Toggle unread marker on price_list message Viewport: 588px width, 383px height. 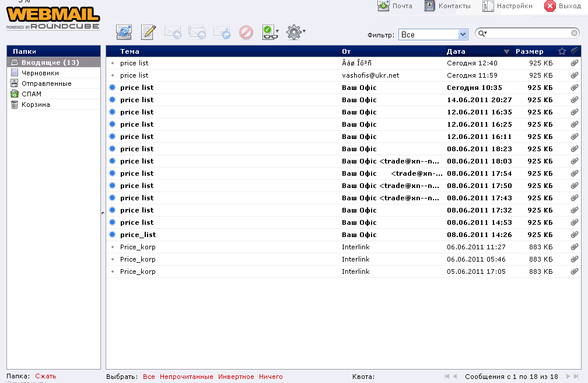(112, 235)
